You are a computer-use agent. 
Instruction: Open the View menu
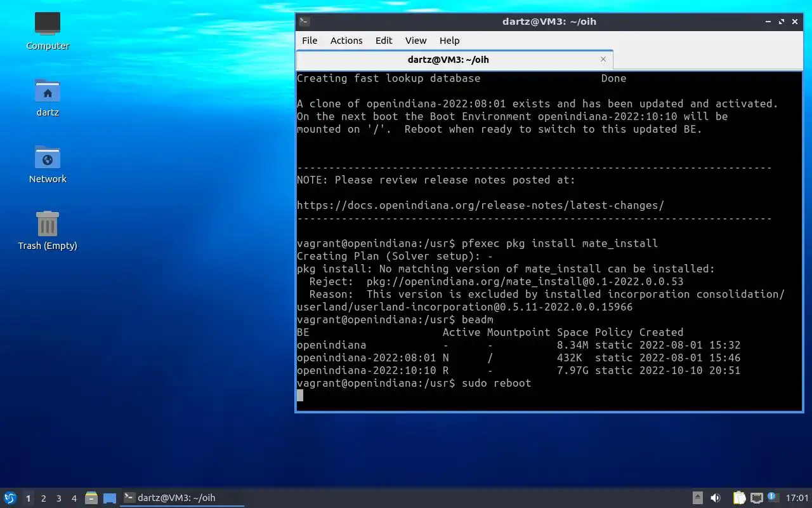point(416,40)
